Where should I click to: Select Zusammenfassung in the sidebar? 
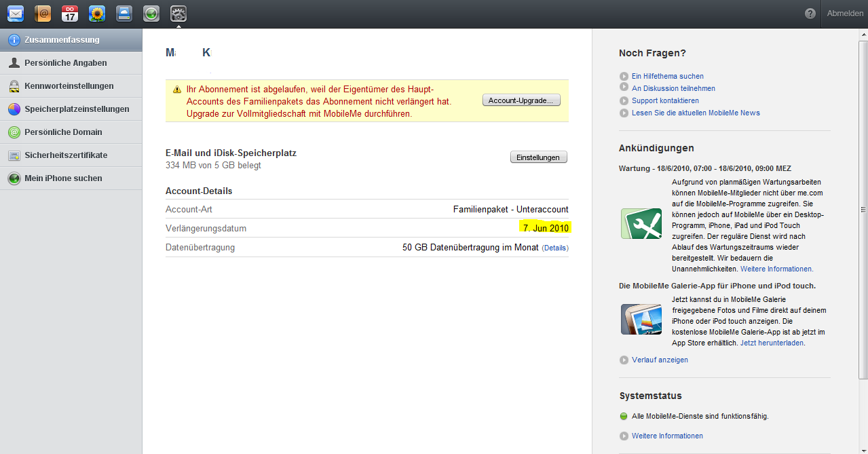tap(62, 40)
